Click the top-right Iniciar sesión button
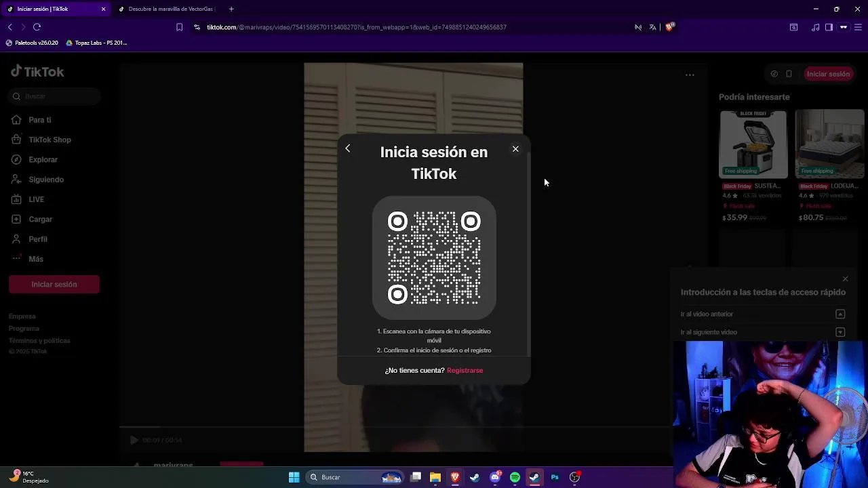 click(x=828, y=74)
